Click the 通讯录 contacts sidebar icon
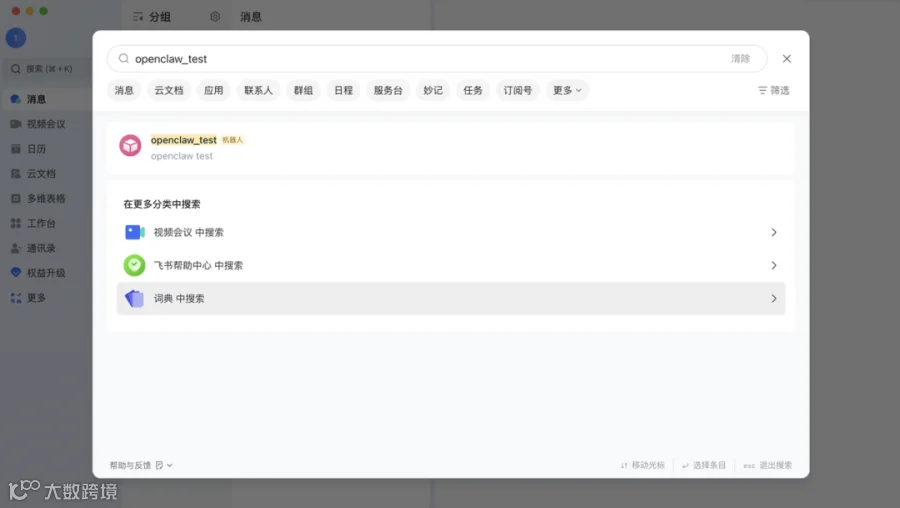900x508 pixels. 15,248
